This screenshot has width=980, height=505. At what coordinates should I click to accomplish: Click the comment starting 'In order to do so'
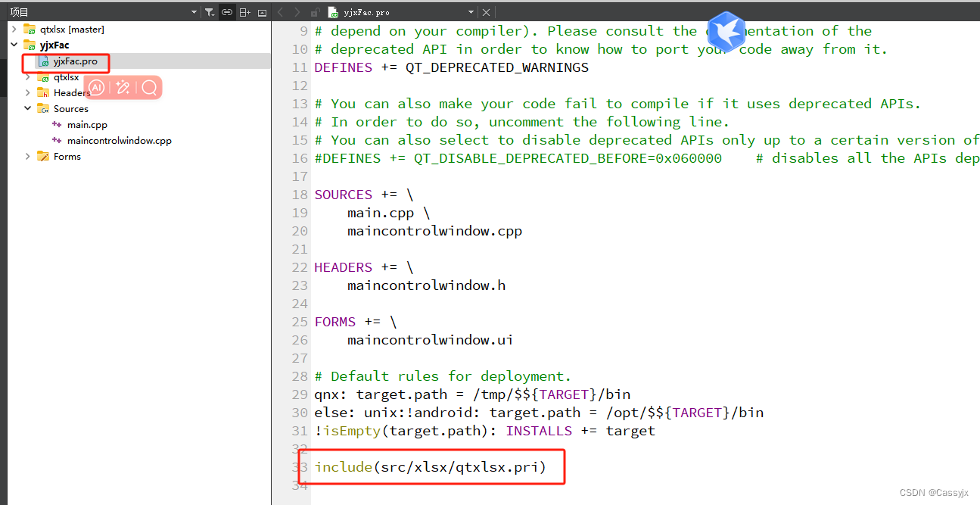tap(521, 122)
